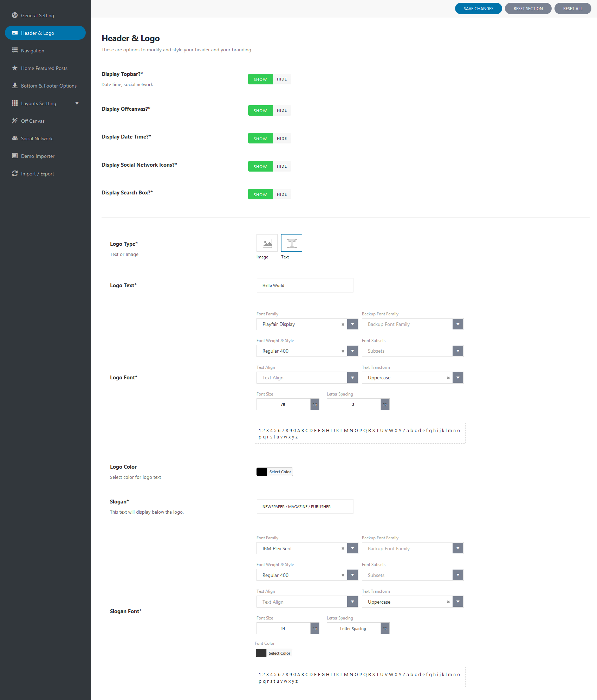The width and height of the screenshot is (597, 700).
Task: Click the General Setting globe icon
Action: (x=15, y=15)
